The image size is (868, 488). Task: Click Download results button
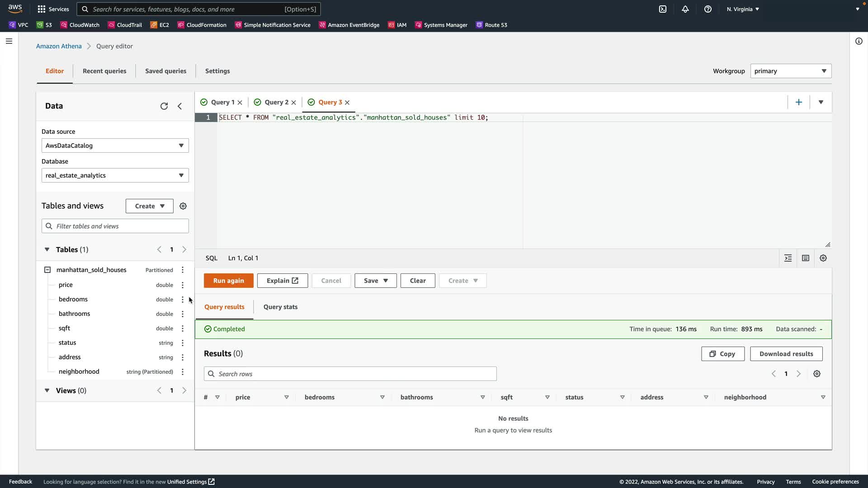786,354
